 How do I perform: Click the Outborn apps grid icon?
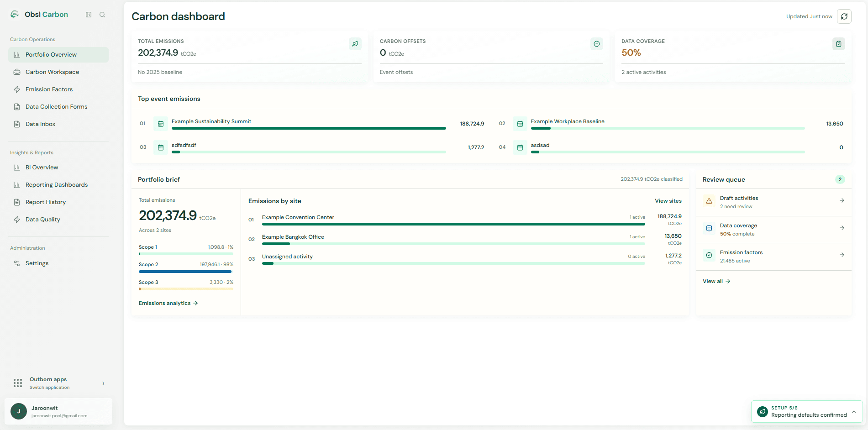(18, 383)
